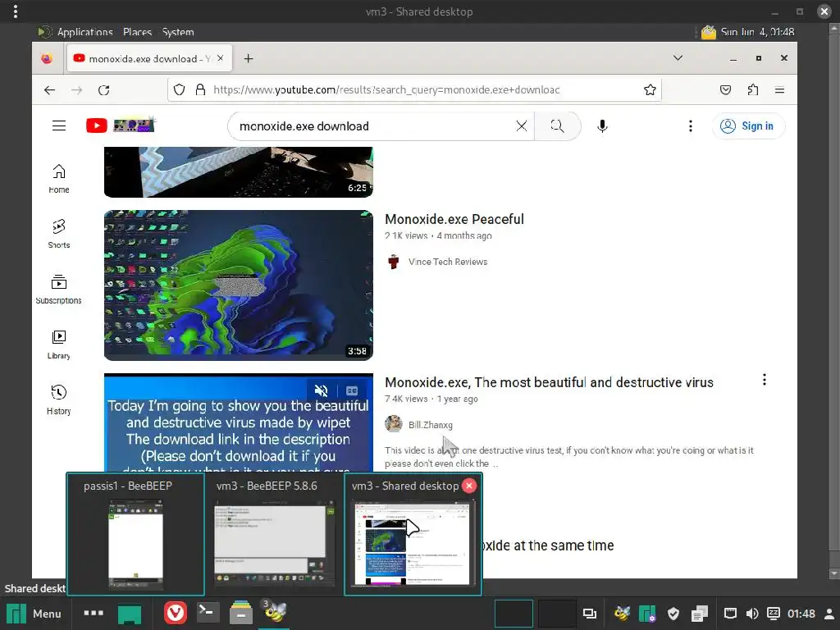Screen dimensions: 840x630
Task: Click the 01:48 taskbar clock
Action: click(x=801, y=614)
